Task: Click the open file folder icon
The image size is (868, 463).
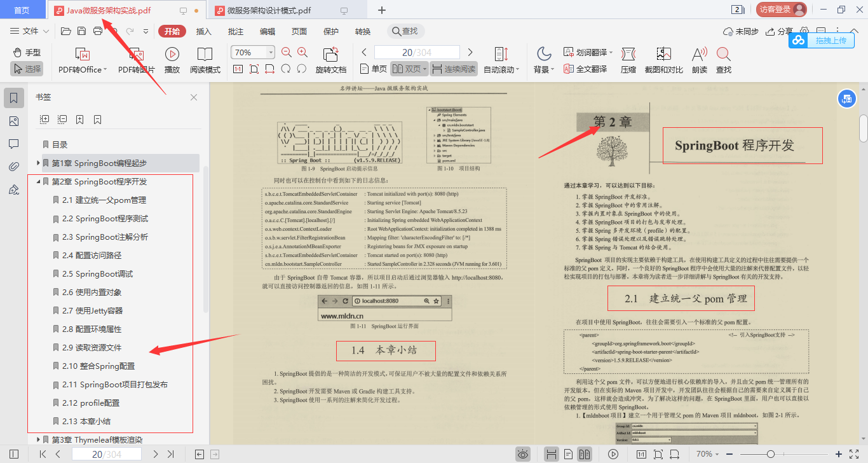Action: pyautogui.click(x=65, y=31)
